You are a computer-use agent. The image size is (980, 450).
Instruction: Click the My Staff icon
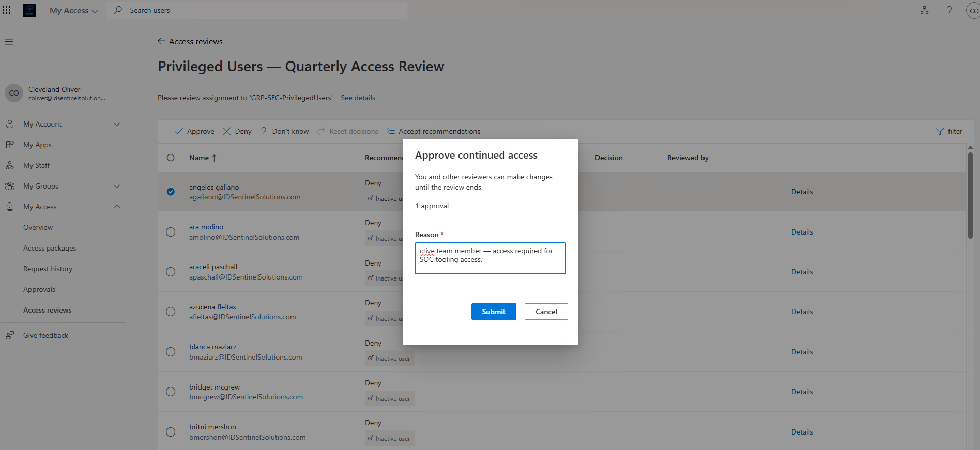[10, 165]
